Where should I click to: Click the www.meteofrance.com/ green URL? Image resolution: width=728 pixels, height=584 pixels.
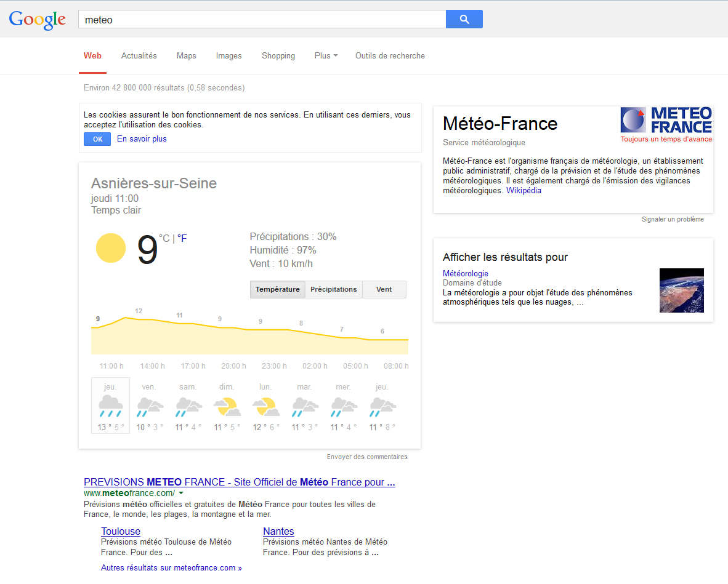(x=129, y=493)
